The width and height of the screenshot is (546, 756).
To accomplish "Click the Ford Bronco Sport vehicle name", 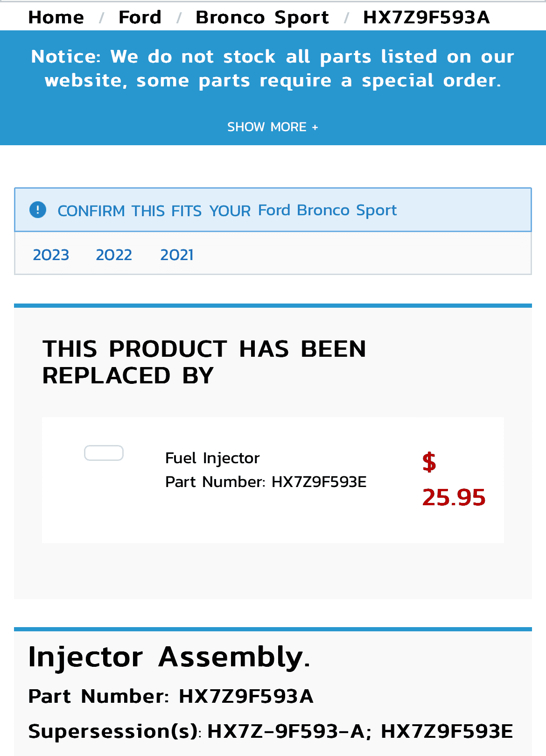I will click(x=327, y=210).
